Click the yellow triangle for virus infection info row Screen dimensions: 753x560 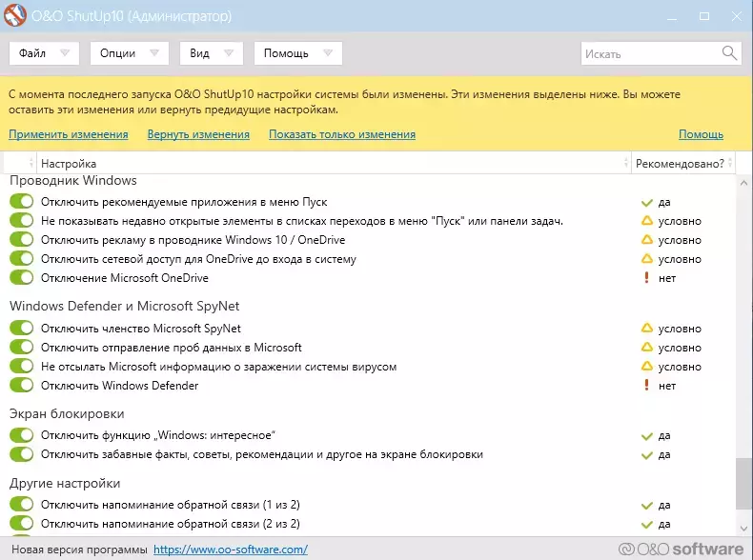click(x=647, y=366)
